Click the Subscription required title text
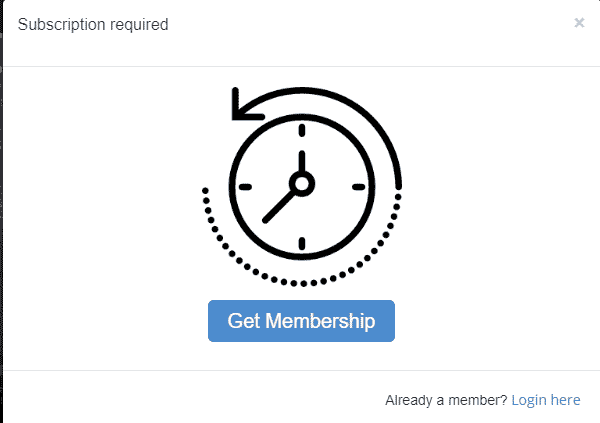 pyautogui.click(x=93, y=24)
